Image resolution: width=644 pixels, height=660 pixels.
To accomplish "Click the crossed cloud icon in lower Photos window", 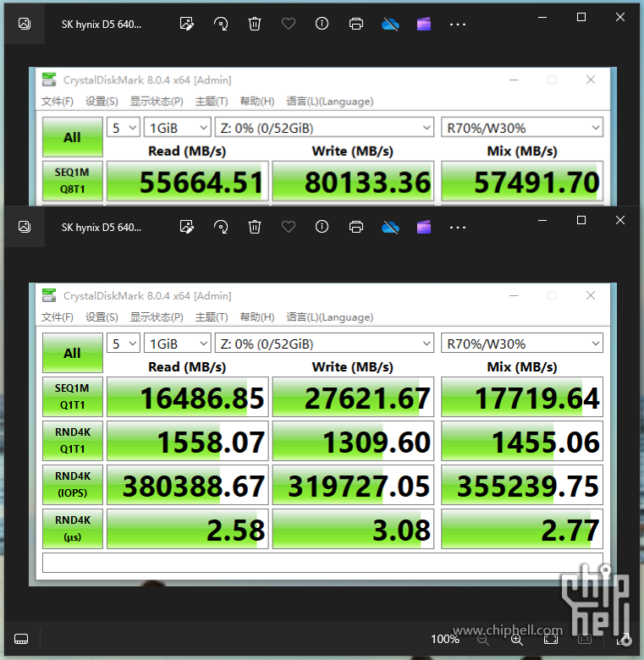I will click(390, 228).
